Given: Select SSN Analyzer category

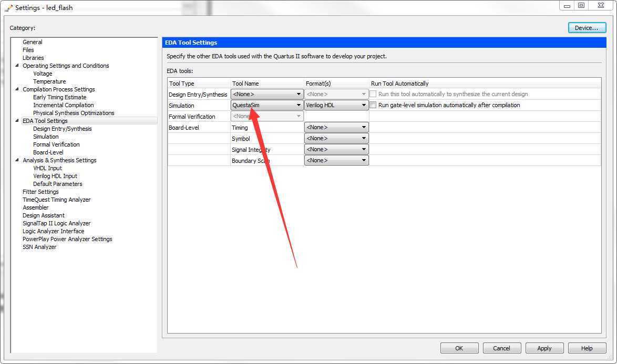Looking at the screenshot, I should click(39, 246).
